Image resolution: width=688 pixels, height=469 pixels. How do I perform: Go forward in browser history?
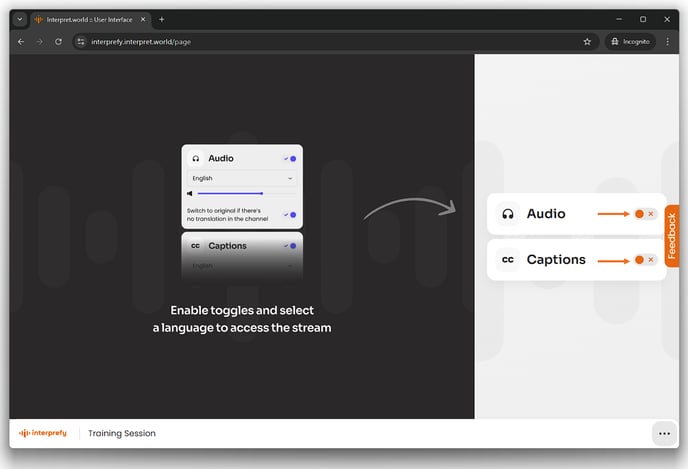tap(39, 42)
